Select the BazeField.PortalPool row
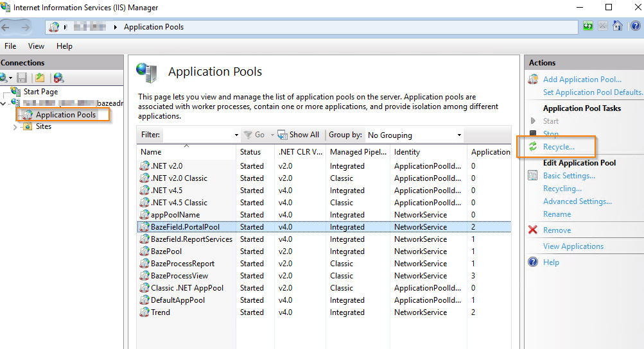 tap(324, 227)
